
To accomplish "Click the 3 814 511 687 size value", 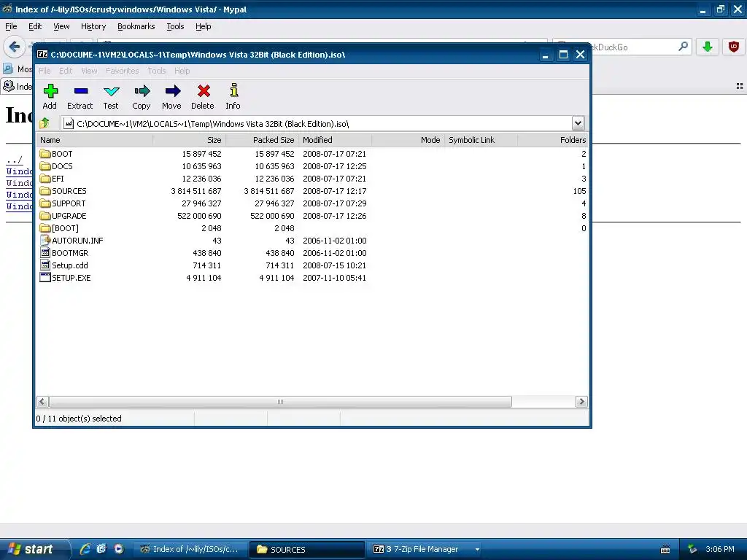I will tap(196, 191).
